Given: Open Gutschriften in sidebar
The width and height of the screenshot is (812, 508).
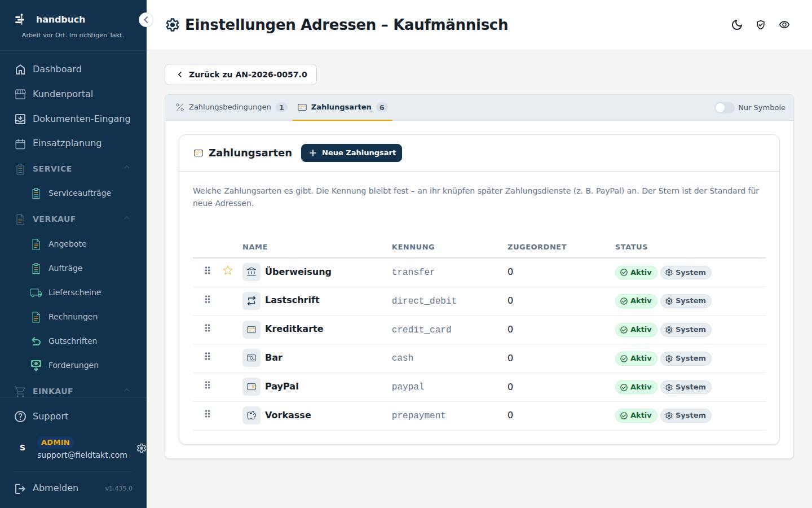Looking at the screenshot, I should coord(80,341).
